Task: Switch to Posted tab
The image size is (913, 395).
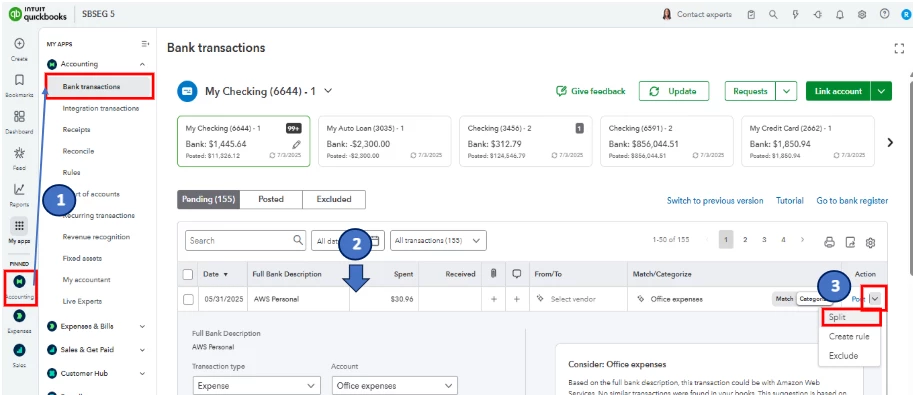Action: [271, 199]
